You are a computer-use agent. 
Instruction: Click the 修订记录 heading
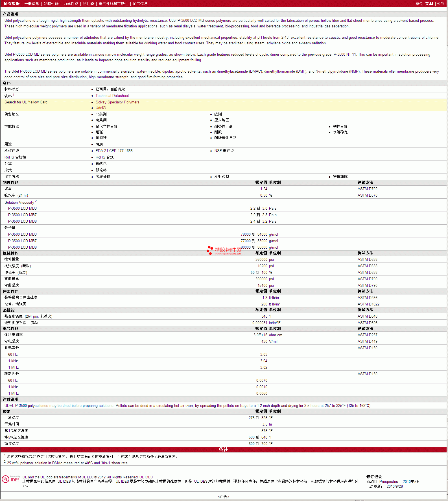pyautogui.click(x=374, y=477)
